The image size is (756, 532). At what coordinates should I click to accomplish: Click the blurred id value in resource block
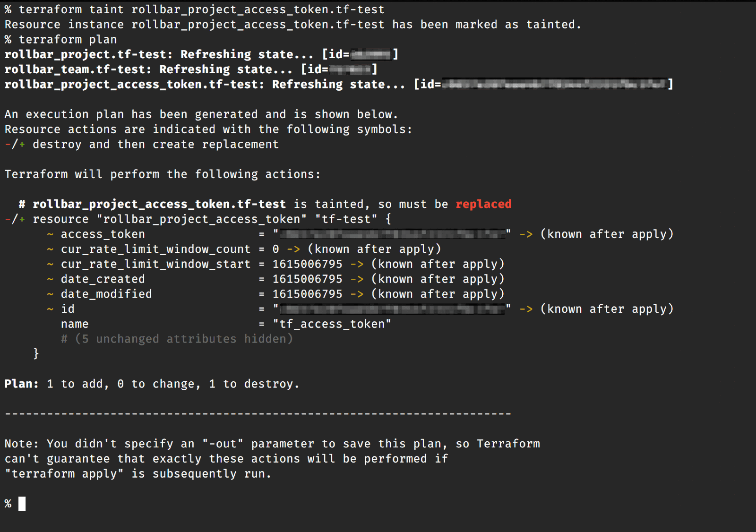392,309
